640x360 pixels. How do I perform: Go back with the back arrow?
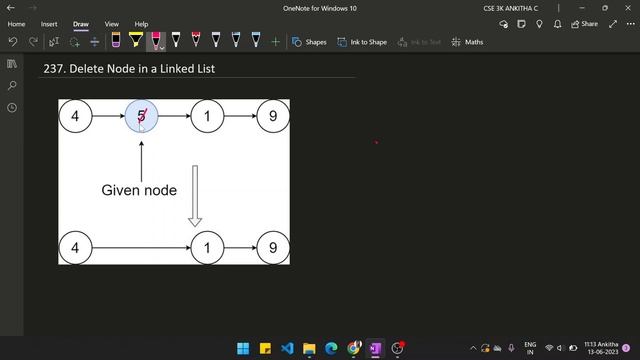click(x=11, y=8)
